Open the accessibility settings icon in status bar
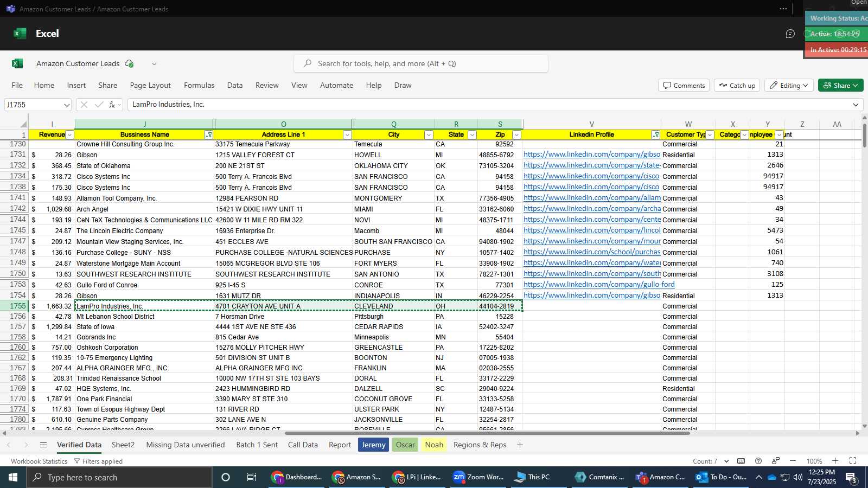Screen dimensions: 868x488 point(776,461)
